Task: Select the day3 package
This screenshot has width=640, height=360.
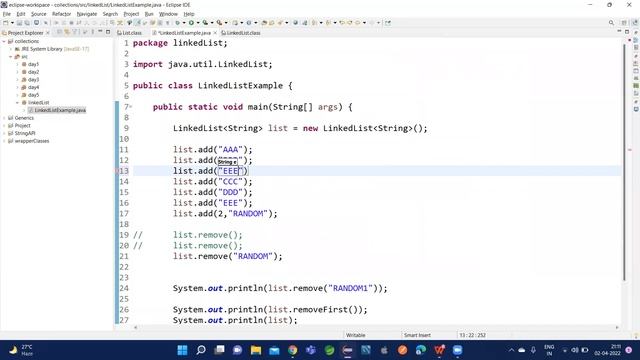Action: click(33, 80)
